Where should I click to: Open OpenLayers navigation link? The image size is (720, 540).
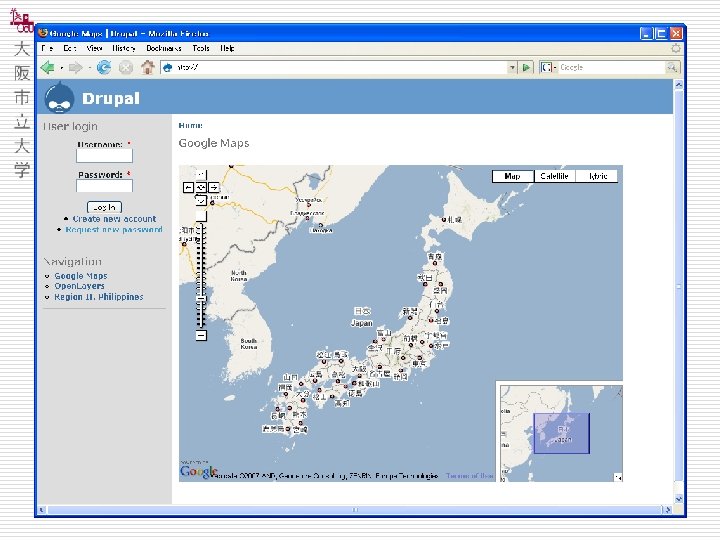[79, 286]
